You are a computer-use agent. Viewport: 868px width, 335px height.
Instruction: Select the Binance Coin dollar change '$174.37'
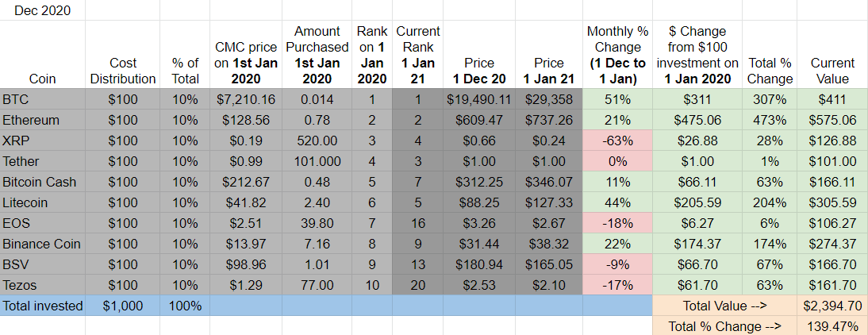point(697,245)
